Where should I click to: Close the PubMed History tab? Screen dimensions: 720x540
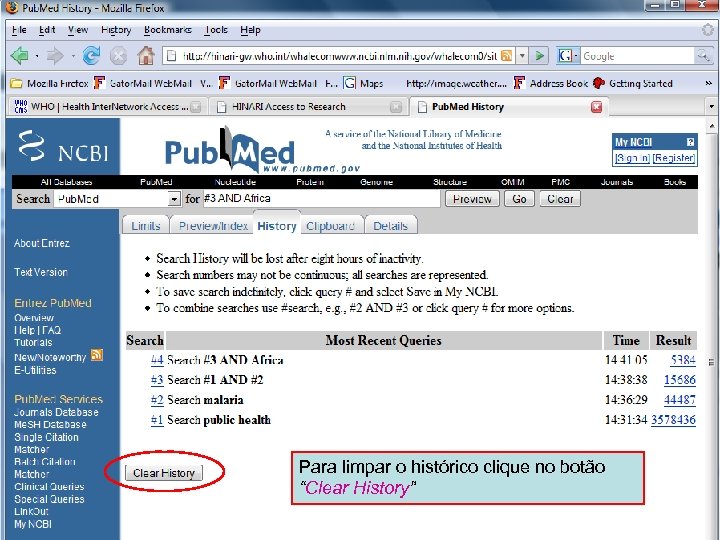(x=596, y=107)
